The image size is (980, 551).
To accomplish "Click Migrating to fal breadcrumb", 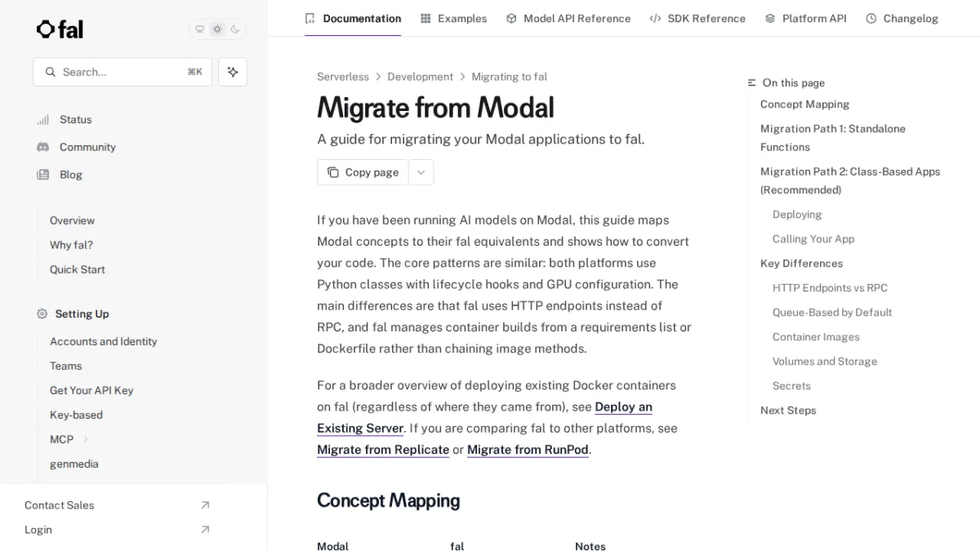I will point(509,77).
